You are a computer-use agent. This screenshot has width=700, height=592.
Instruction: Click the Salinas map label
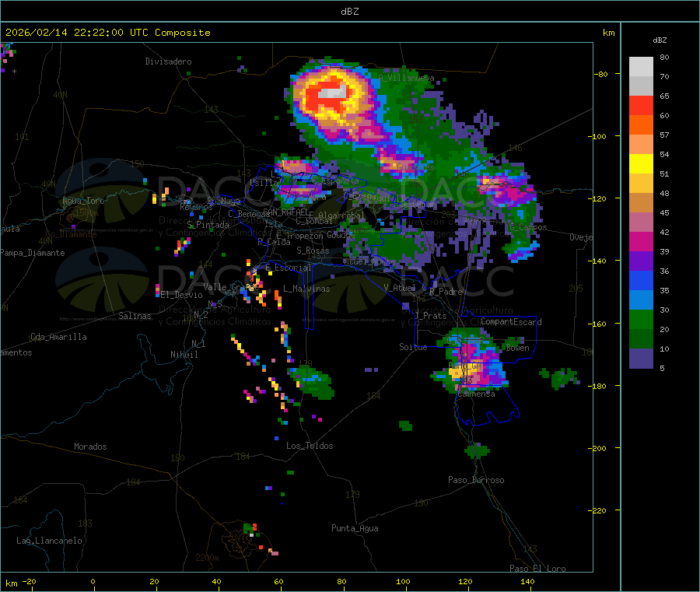[135, 316]
